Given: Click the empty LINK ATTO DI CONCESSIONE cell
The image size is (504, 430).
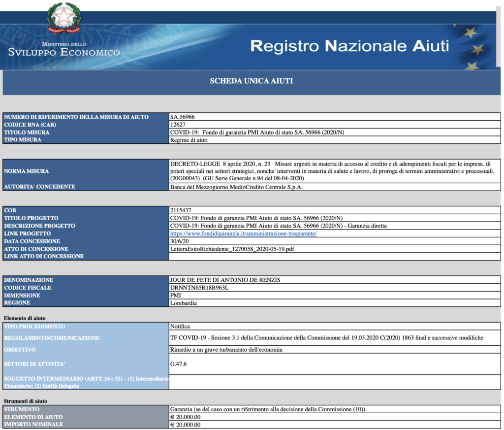Looking at the screenshot, I should pyautogui.click(x=335, y=256).
